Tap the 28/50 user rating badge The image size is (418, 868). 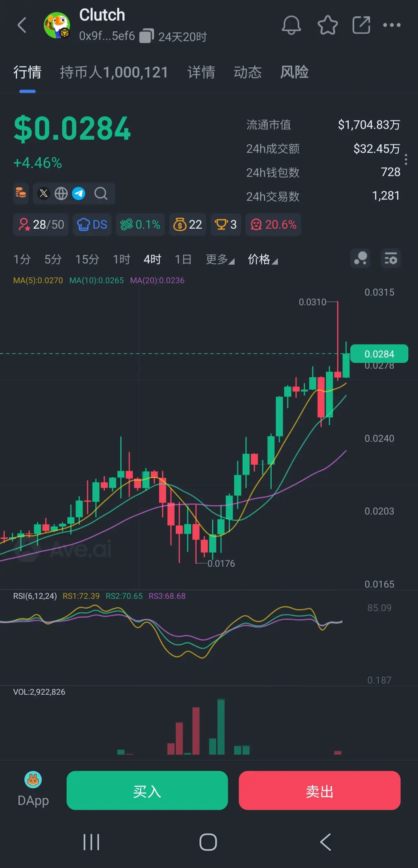(41, 224)
